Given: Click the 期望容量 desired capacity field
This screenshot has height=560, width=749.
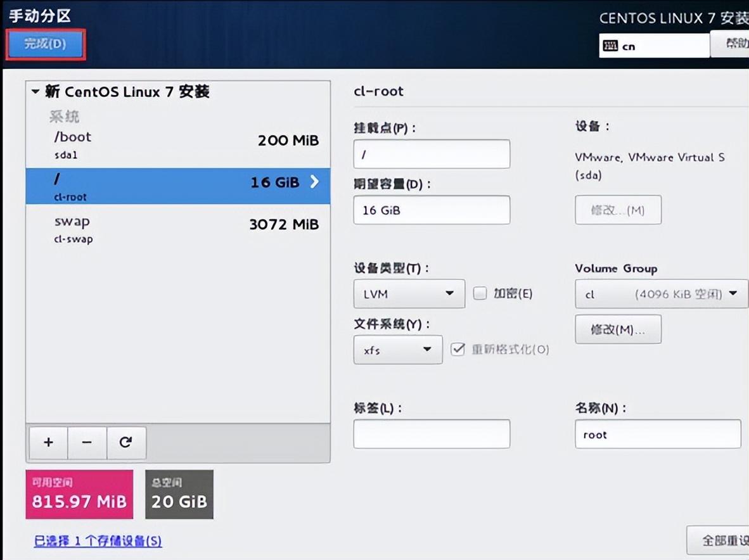Looking at the screenshot, I should 431,210.
